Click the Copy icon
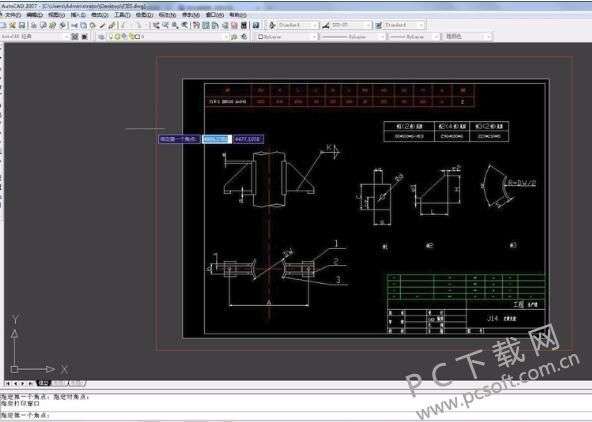The image size is (592, 422). [x=83, y=25]
